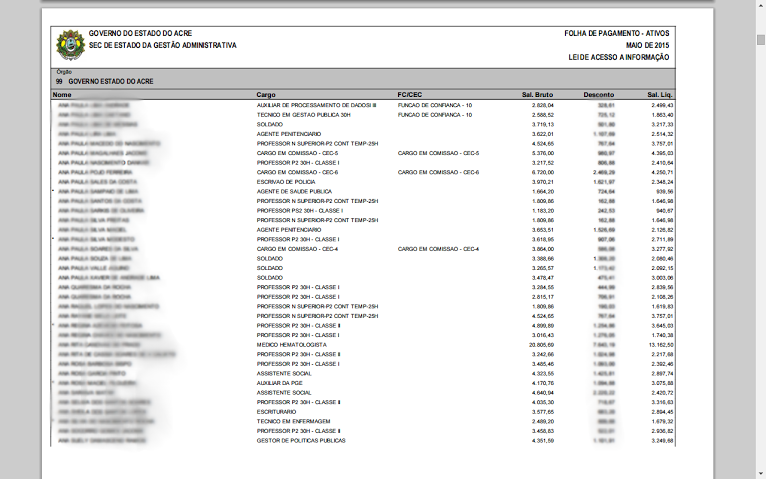The image size is (766, 479).
Task: Click 'GESTOR DE POLITICAS PUBLICAS' entry
Action: pyautogui.click(x=301, y=440)
